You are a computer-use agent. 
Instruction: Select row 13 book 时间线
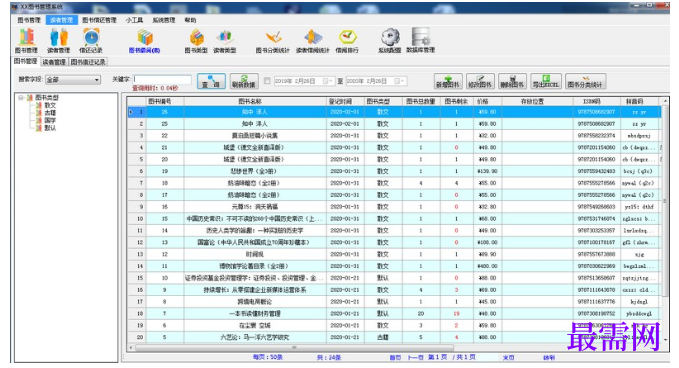pos(394,254)
